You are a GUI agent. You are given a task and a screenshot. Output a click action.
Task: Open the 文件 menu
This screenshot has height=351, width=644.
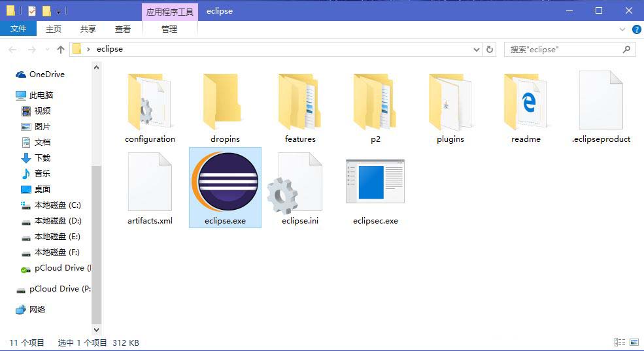(18, 29)
